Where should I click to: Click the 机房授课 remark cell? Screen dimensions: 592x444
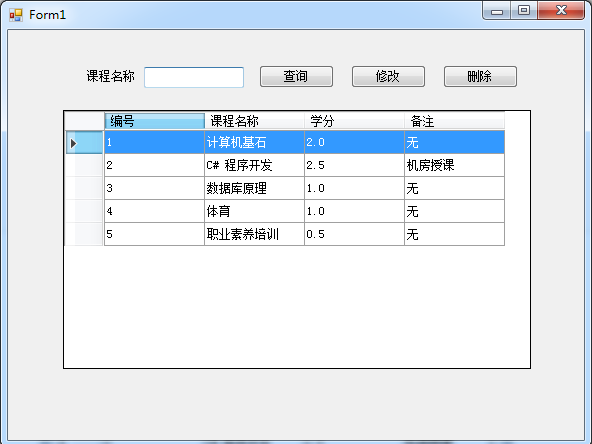[454, 165]
